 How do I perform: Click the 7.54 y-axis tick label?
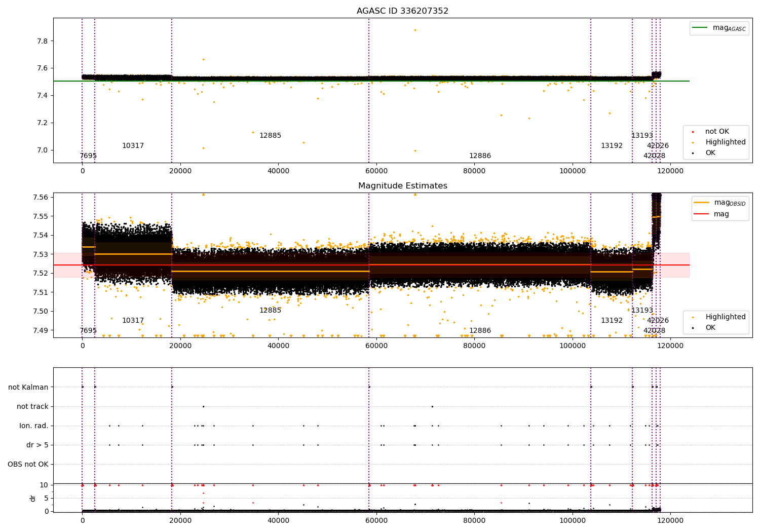point(41,235)
